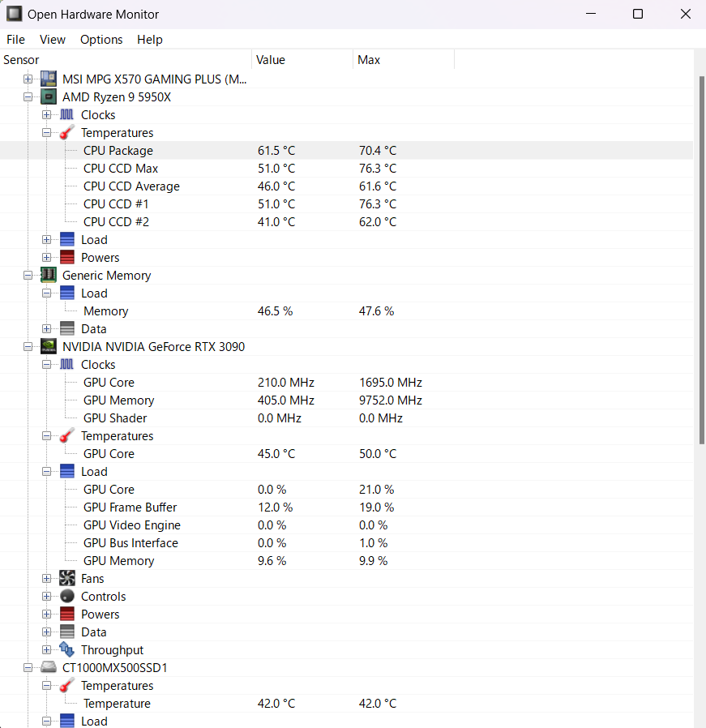Click the Generic Memory RAM icon
The width and height of the screenshot is (706, 728).
click(49, 276)
